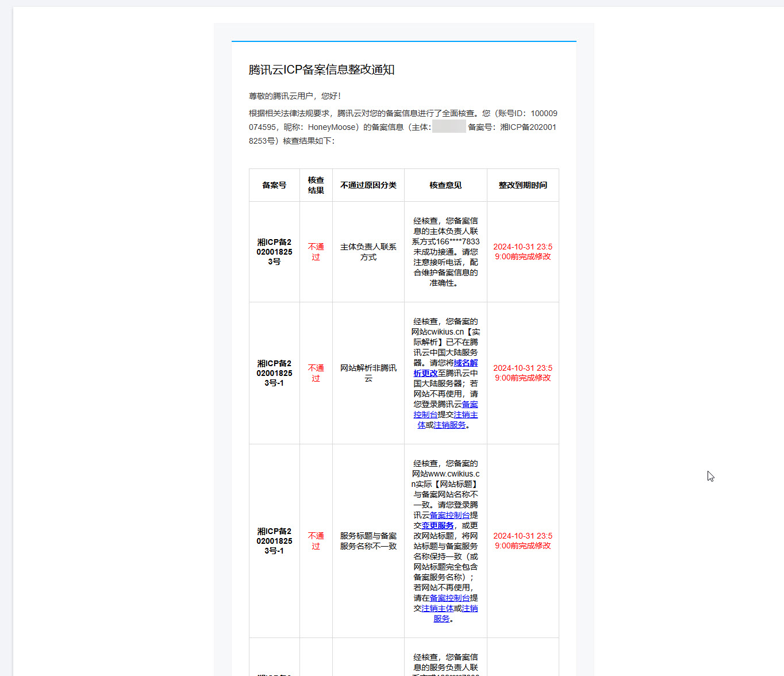This screenshot has height=676, width=784.
Task: Click the 服务标题与备案服务名称不一致 reason cell
Action: [x=368, y=541]
